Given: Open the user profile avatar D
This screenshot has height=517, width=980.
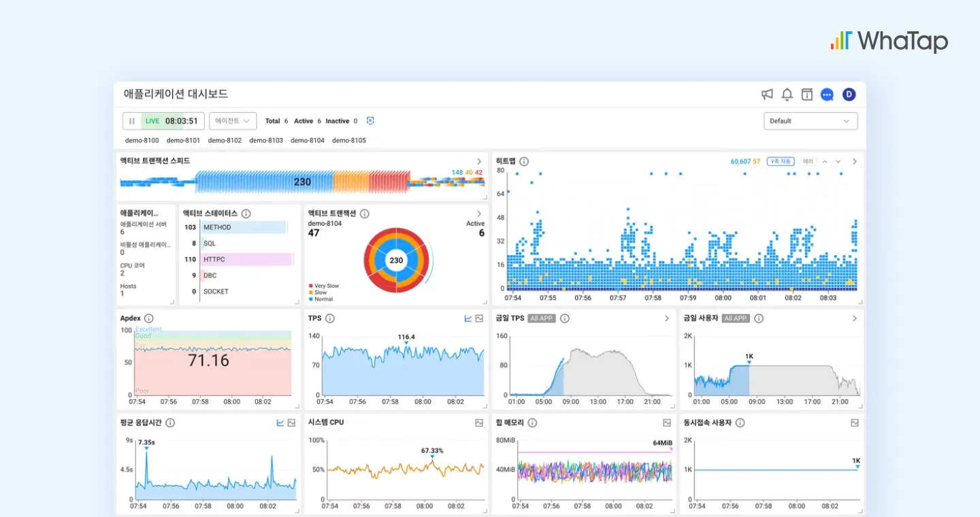Looking at the screenshot, I should point(849,95).
